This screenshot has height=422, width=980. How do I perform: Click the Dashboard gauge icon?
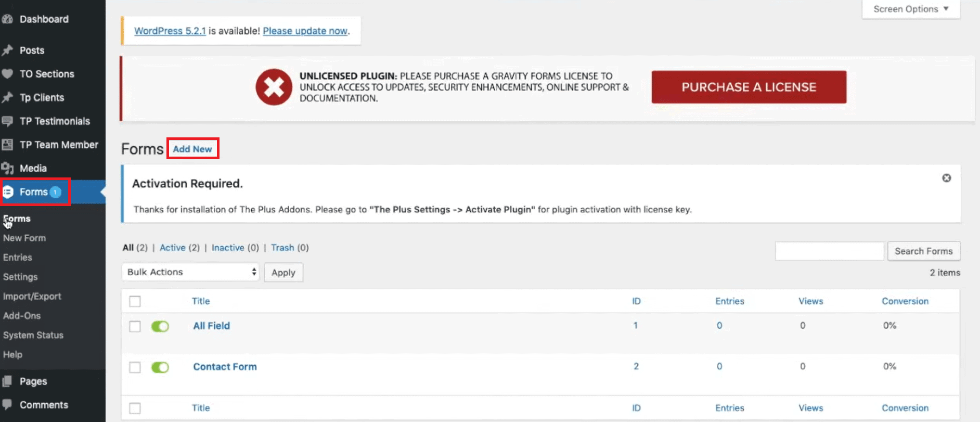7,19
